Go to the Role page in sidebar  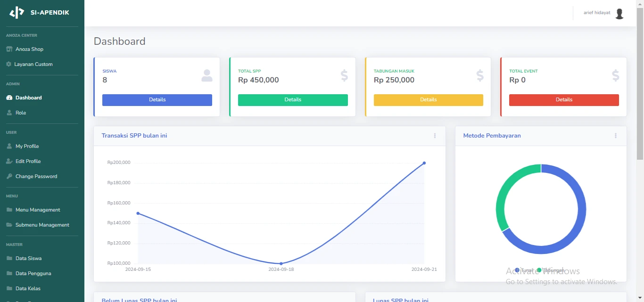pos(21,113)
